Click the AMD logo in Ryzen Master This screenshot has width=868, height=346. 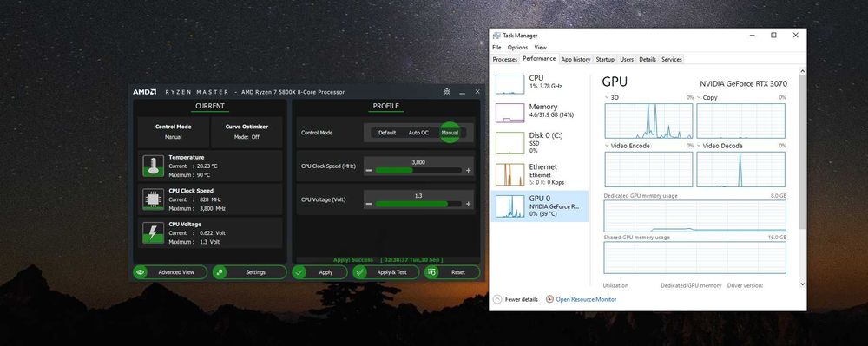pyautogui.click(x=144, y=92)
